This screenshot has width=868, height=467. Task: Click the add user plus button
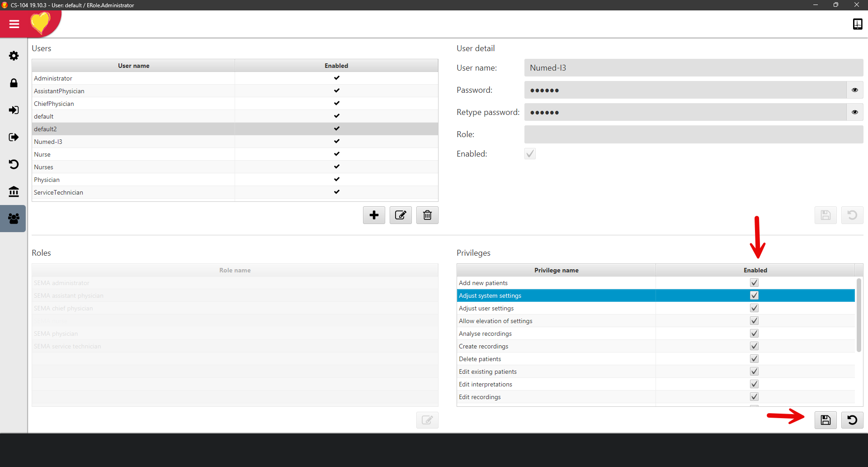point(374,215)
